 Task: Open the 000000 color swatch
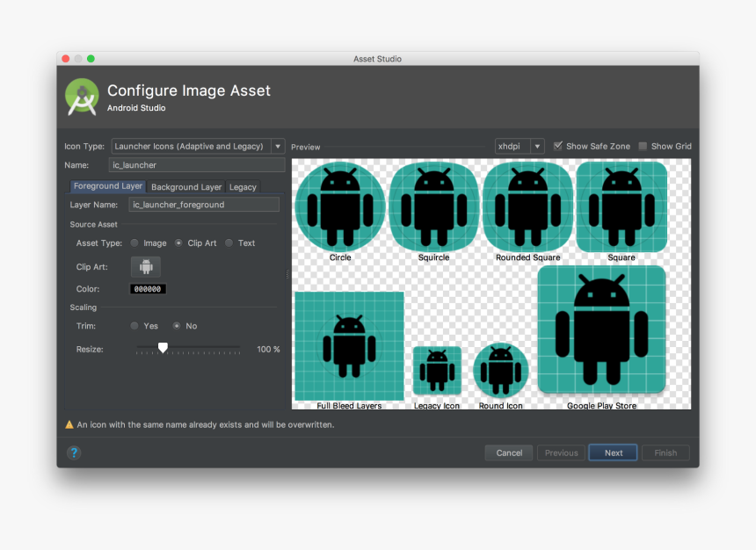click(148, 289)
